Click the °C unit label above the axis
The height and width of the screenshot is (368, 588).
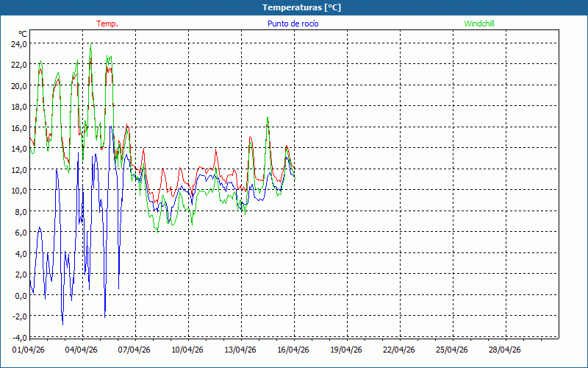[23, 34]
